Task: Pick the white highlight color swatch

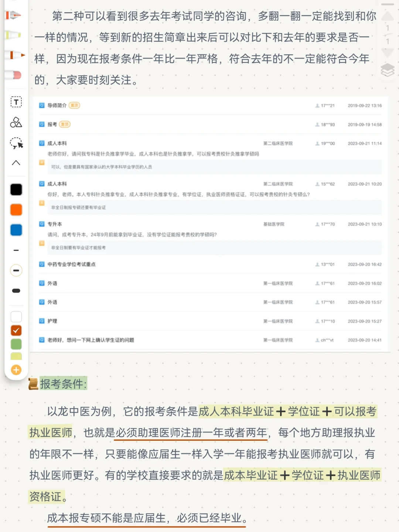Action: [x=16, y=317]
